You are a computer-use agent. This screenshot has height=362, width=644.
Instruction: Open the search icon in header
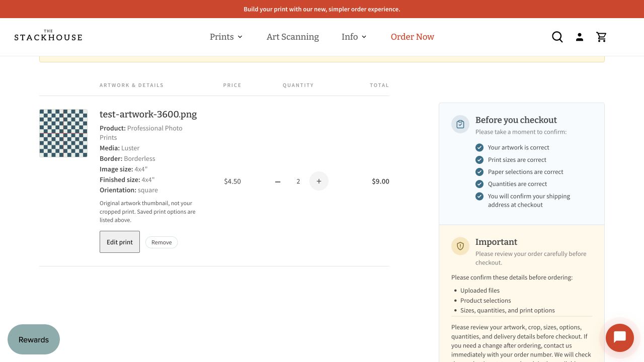click(557, 37)
